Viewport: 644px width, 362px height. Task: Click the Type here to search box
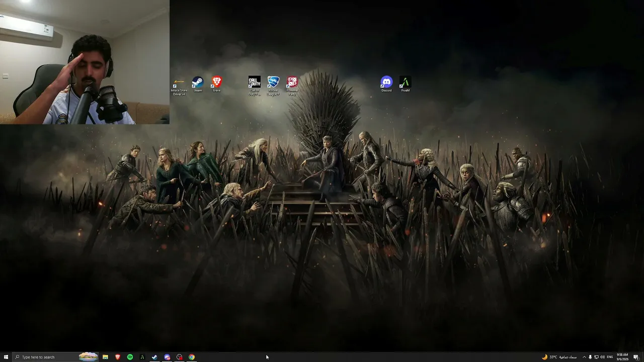(55, 357)
